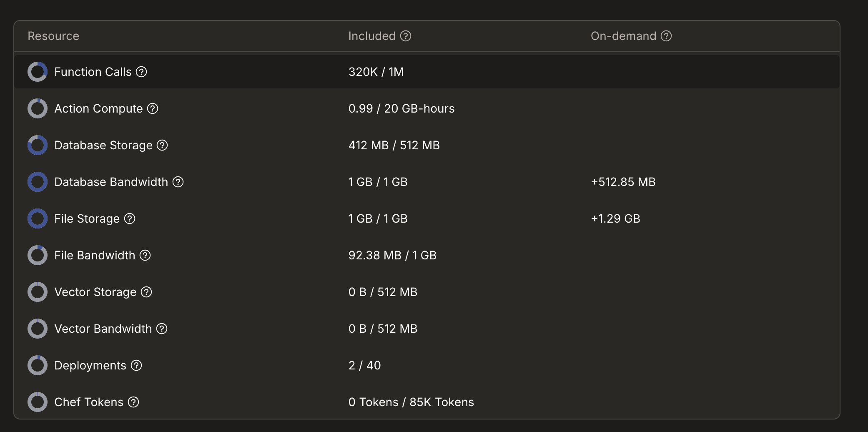Open the On-demand column help icon

pyautogui.click(x=666, y=36)
